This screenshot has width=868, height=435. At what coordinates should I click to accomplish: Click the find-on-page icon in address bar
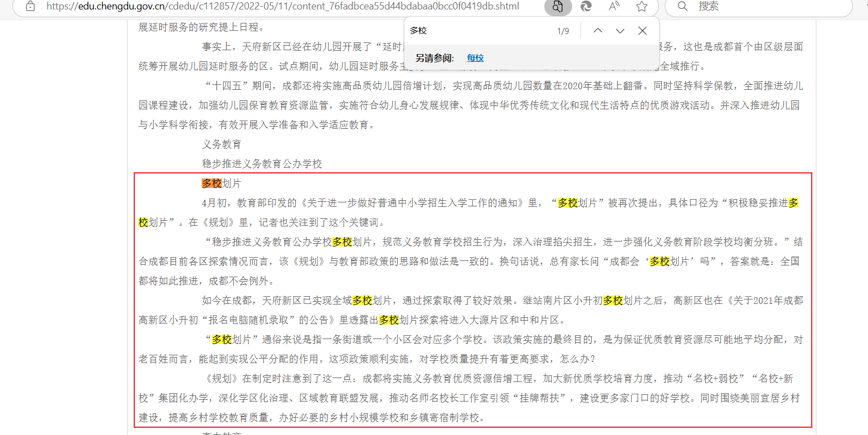coord(558,6)
